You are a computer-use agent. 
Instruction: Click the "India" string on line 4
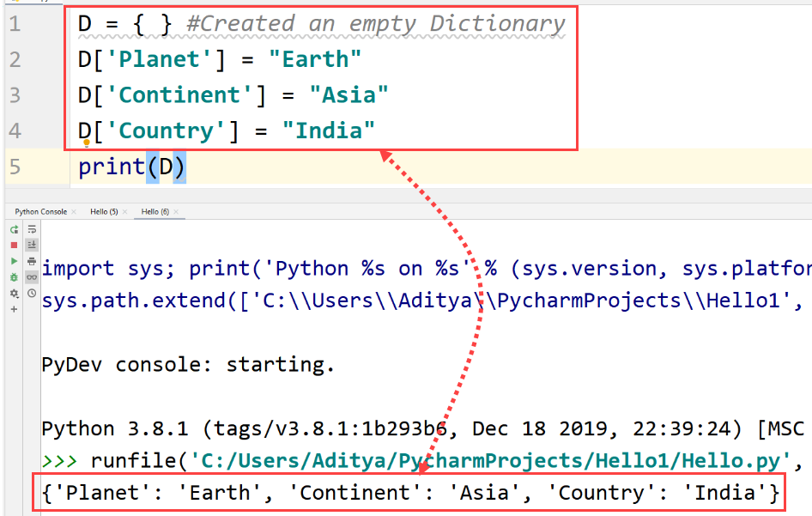[x=329, y=131]
